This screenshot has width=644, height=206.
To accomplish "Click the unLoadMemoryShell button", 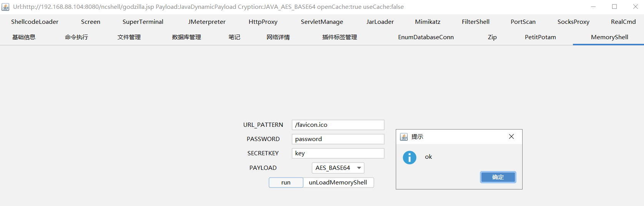I will click(338, 183).
